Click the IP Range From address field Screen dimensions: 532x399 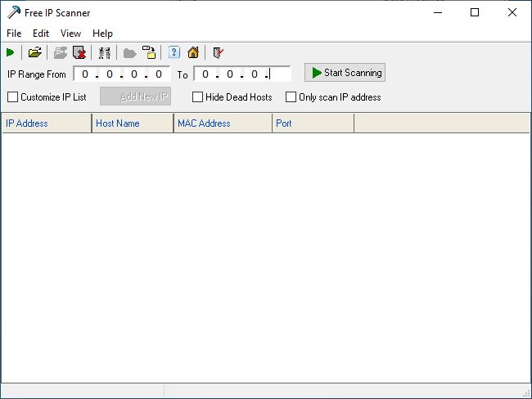pyautogui.click(x=122, y=74)
